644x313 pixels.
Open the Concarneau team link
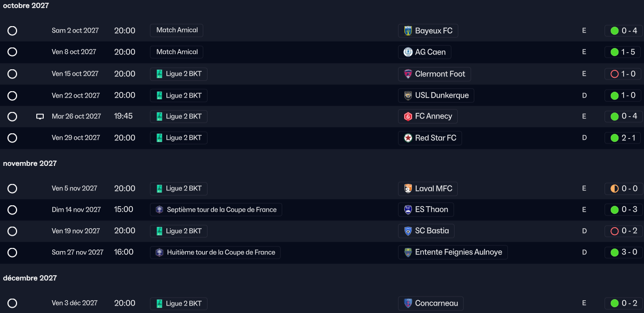[x=436, y=303]
